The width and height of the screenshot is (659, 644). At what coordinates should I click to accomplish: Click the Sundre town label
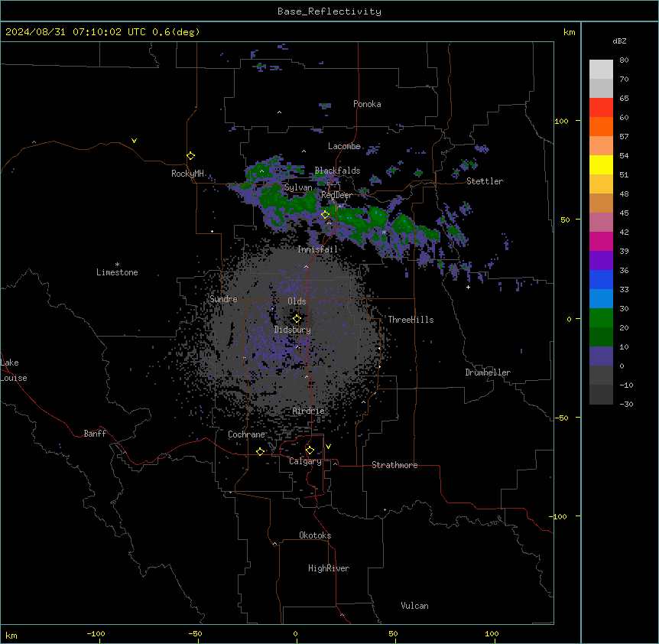pos(223,299)
